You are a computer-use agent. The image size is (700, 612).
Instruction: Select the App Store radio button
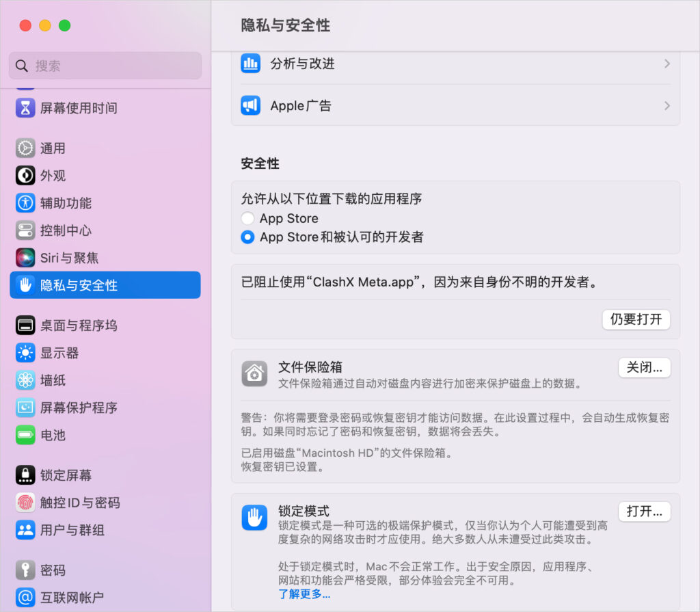tap(248, 218)
